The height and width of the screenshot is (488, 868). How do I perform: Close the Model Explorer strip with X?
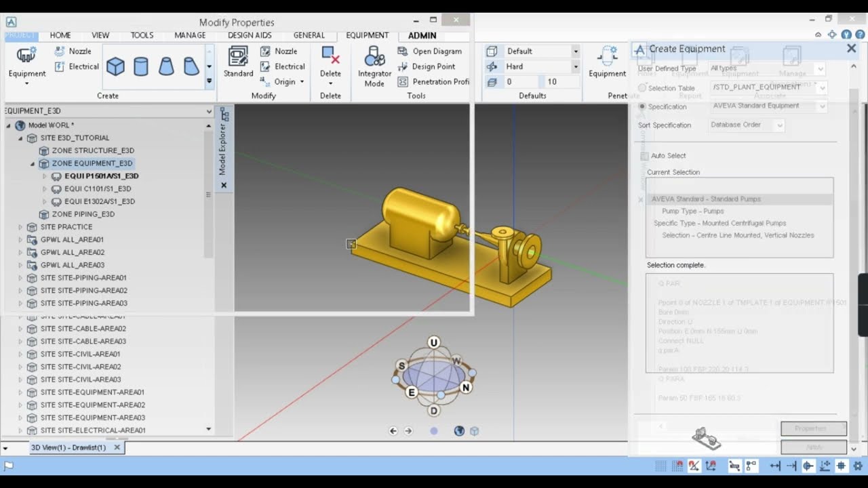[x=224, y=185]
